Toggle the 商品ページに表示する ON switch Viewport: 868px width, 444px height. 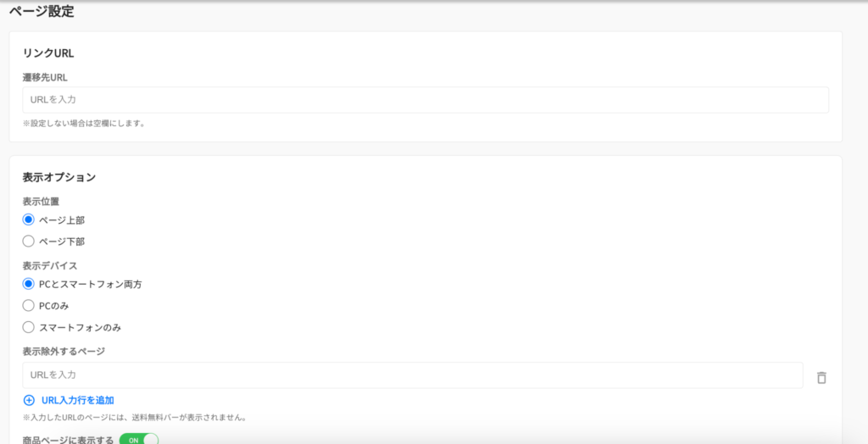coord(138,440)
